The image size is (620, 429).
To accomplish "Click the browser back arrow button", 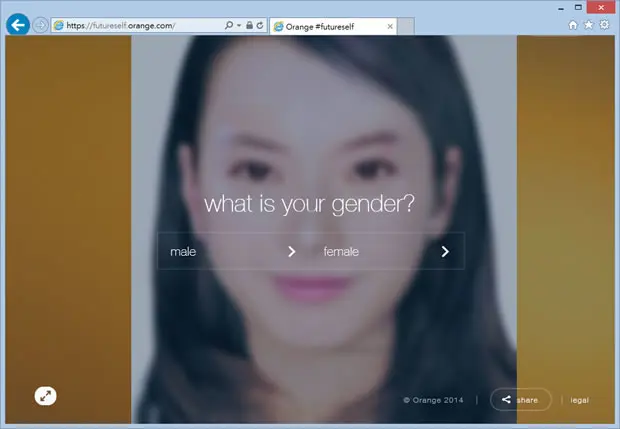I will (18, 25).
